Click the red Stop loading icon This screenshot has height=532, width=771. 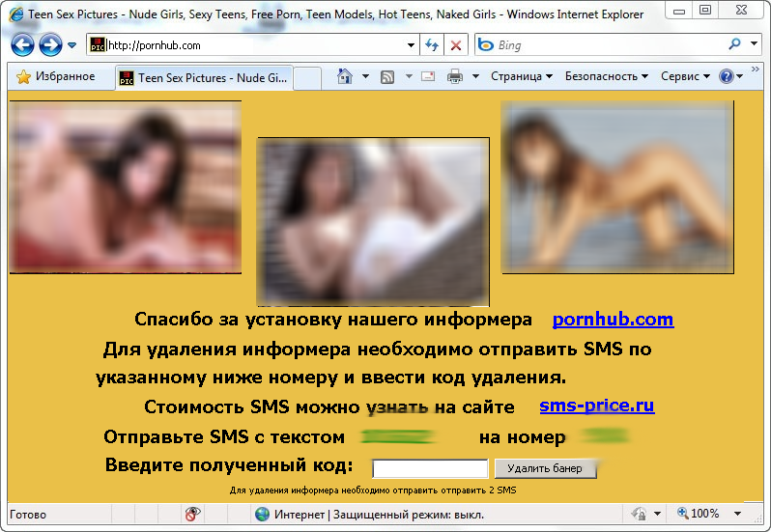pos(456,45)
